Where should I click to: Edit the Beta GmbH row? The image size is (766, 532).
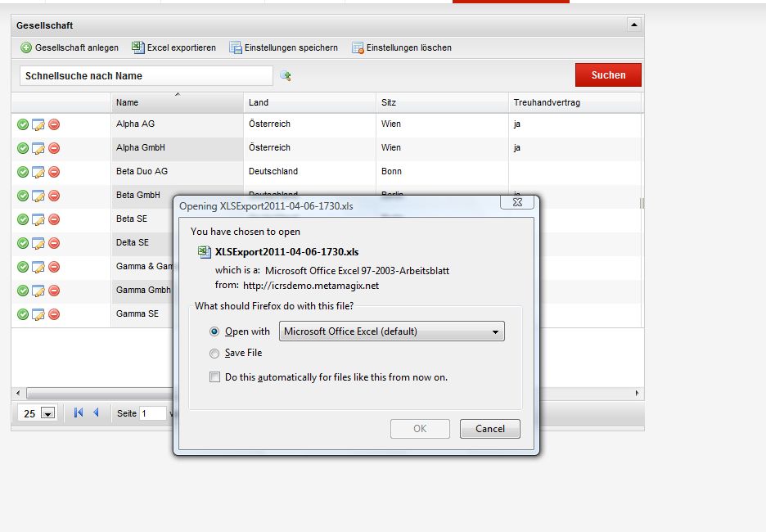[x=38, y=196]
